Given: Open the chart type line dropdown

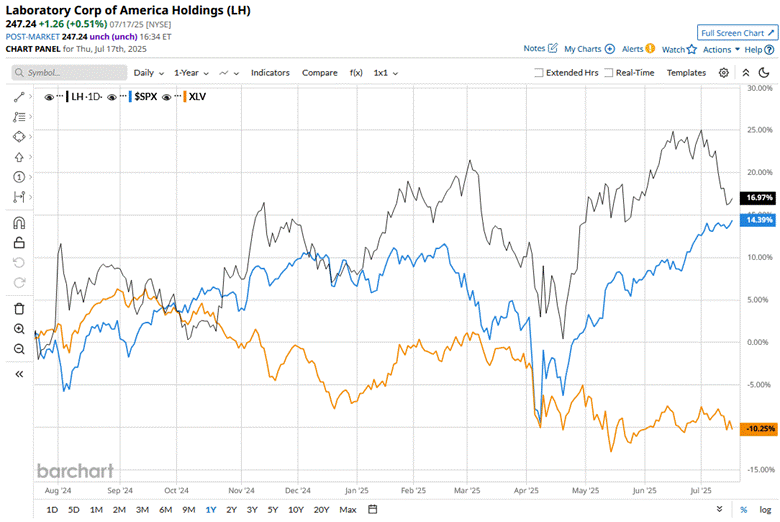Looking at the screenshot, I should pos(229,73).
